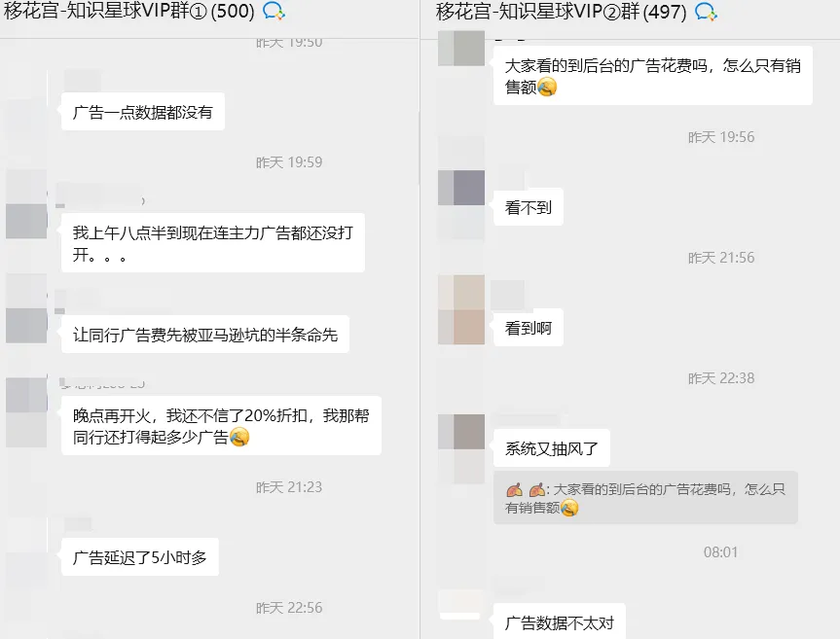This screenshot has width=840, height=639.
Task: Click avatar beside 大家看的到后台的广告花费吗 message
Action: pyautogui.click(x=461, y=49)
